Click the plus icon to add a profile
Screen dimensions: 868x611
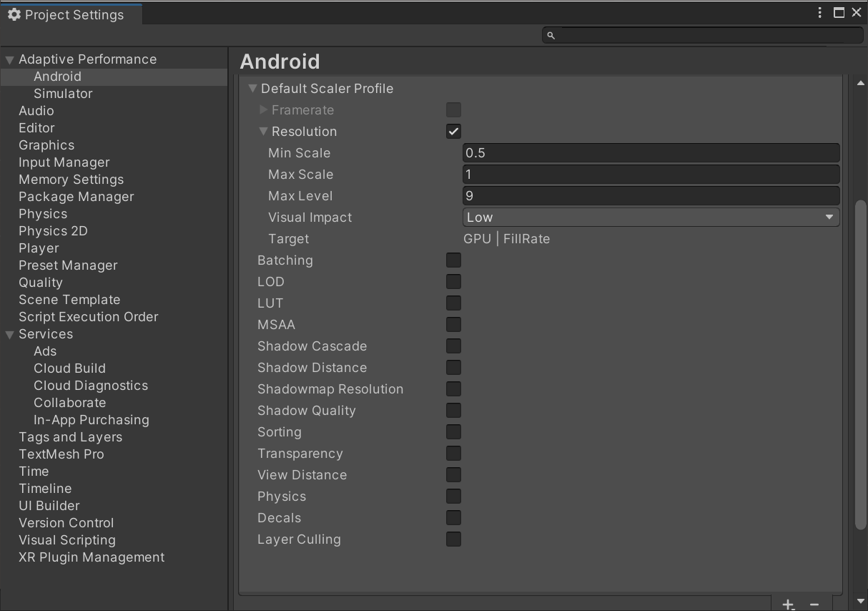tap(788, 605)
